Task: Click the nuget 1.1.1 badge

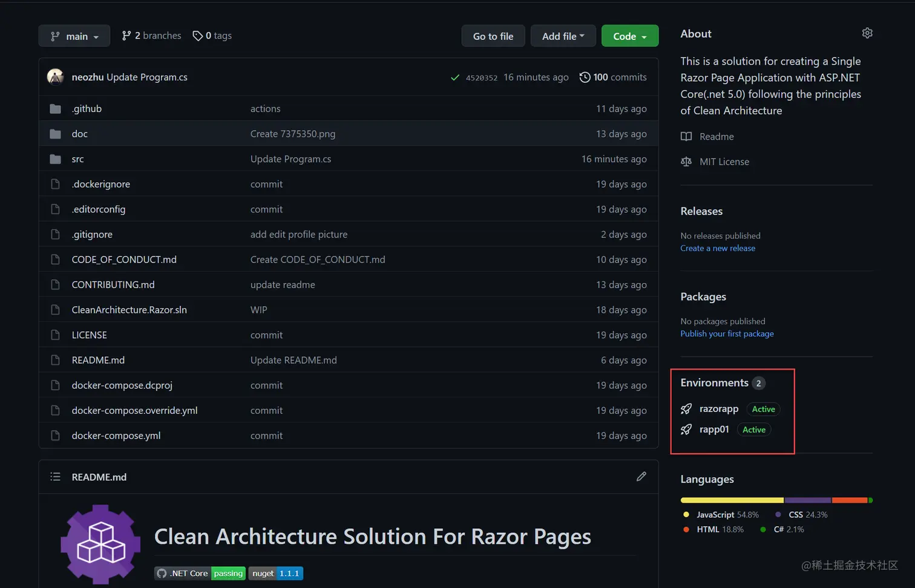Action: point(275,573)
